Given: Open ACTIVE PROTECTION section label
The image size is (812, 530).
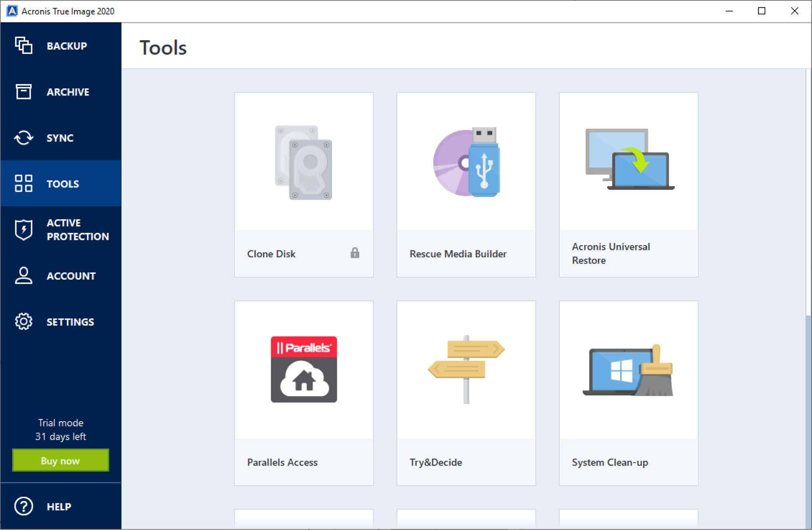Looking at the screenshot, I should pyautogui.click(x=78, y=230).
